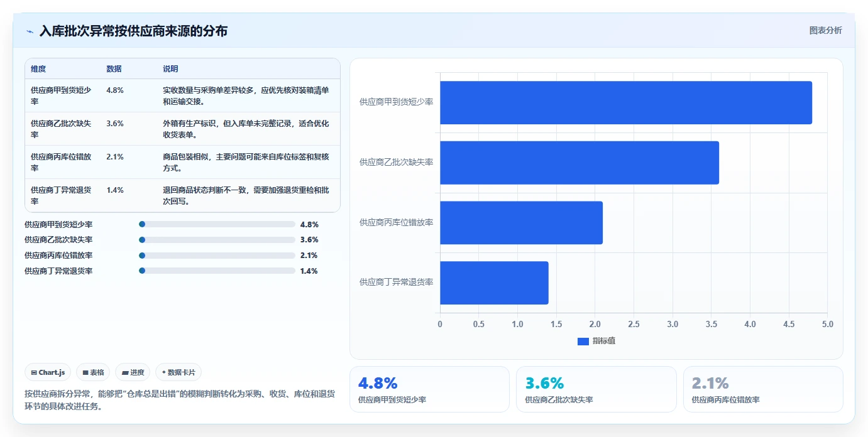Click the 供应商乙批次缺失率 chart bar

[x=580, y=163]
